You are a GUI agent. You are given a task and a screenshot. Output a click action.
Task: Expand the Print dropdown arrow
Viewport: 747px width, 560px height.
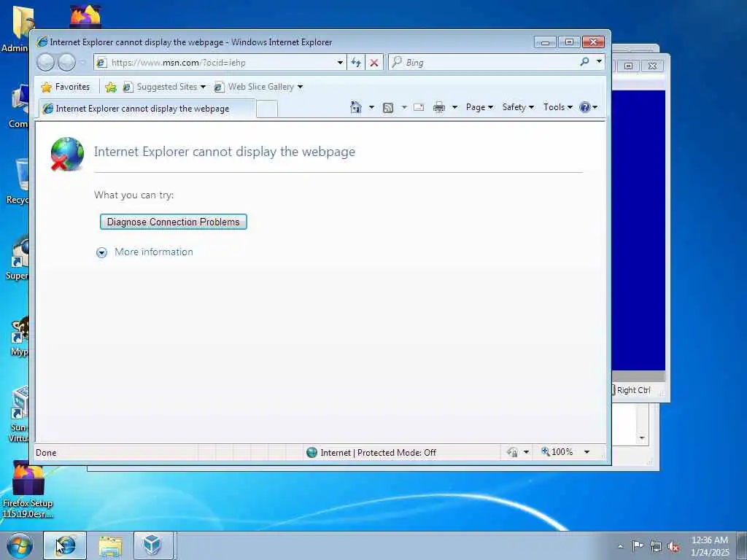coord(455,107)
